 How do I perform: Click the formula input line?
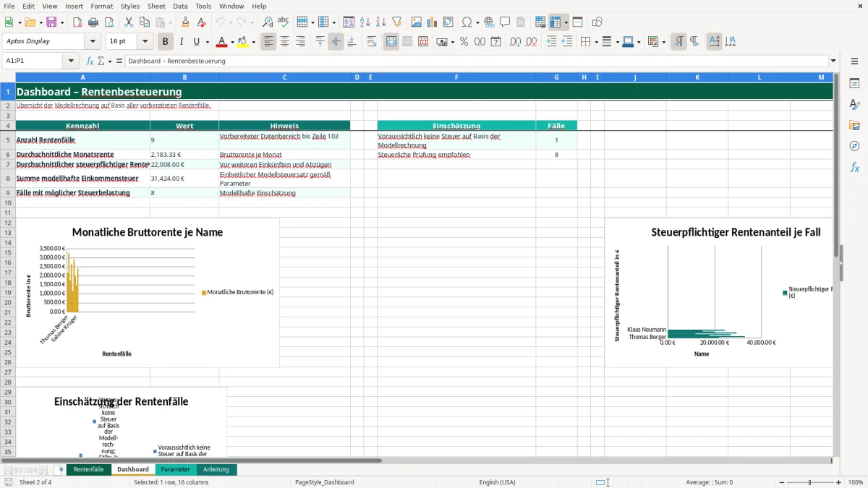click(477, 61)
